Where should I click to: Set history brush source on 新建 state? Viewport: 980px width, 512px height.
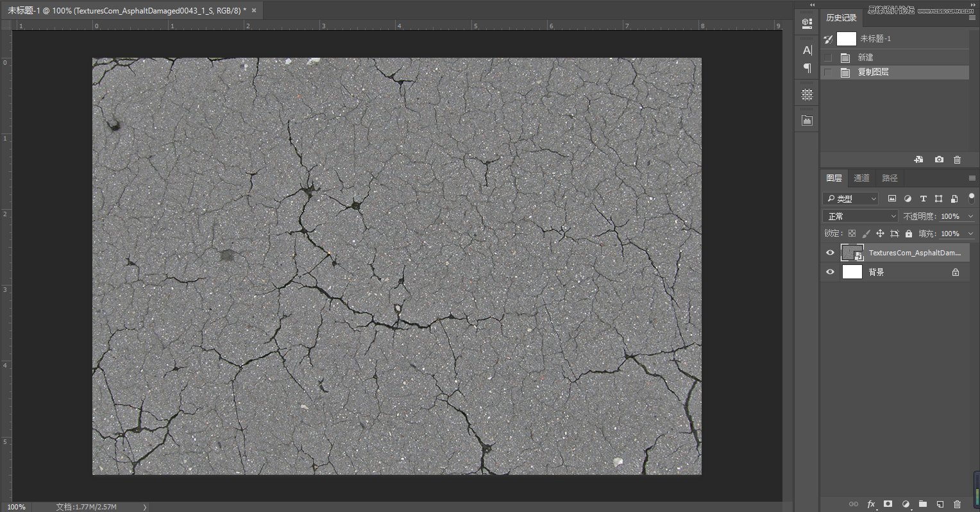828,58
